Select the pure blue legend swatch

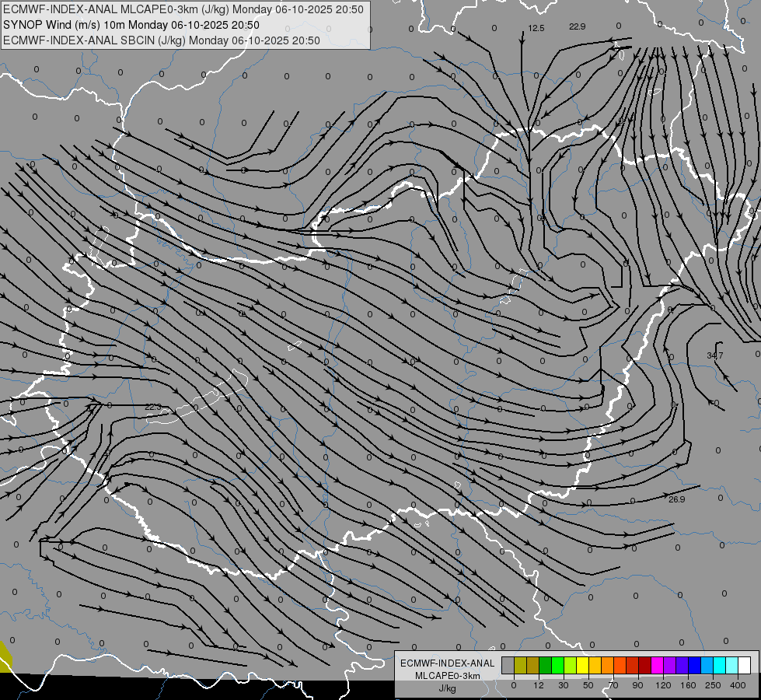click(694, 665)
